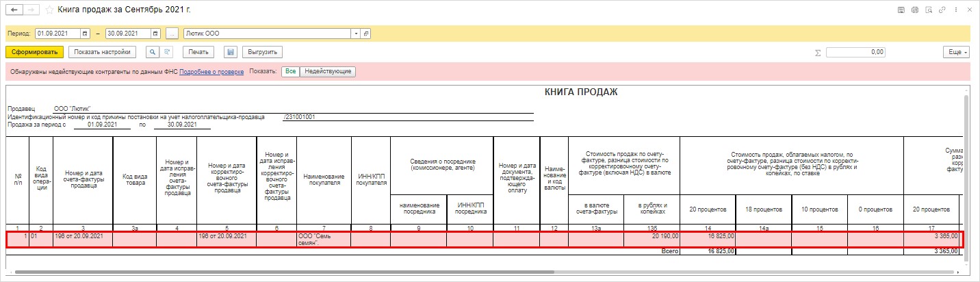Click the start date field 01.09.2021
980x282 pixels.
point(57,34)
